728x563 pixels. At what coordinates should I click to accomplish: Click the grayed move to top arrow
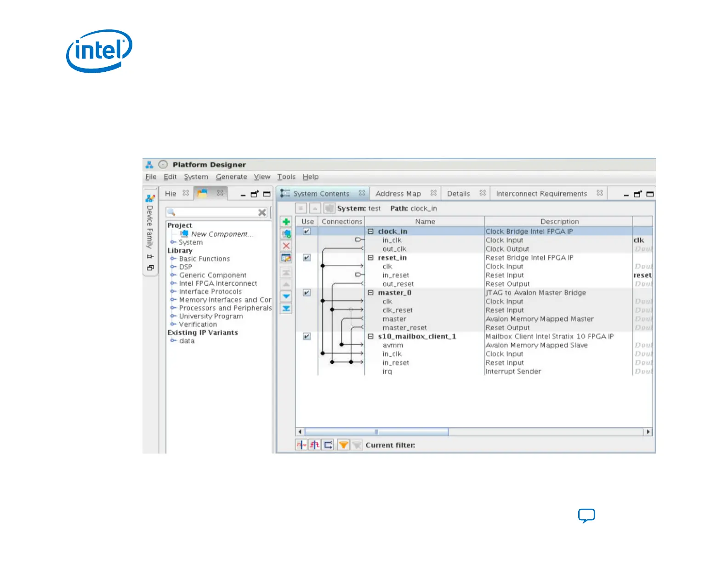click(286, 272)
